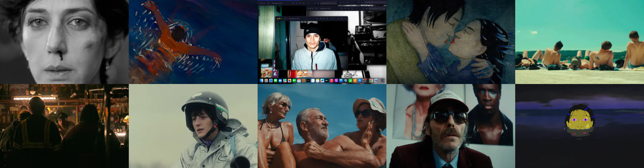Open the animated still of two figures kissing
This screenshot has width=644, height=168.
coord(451,42)
